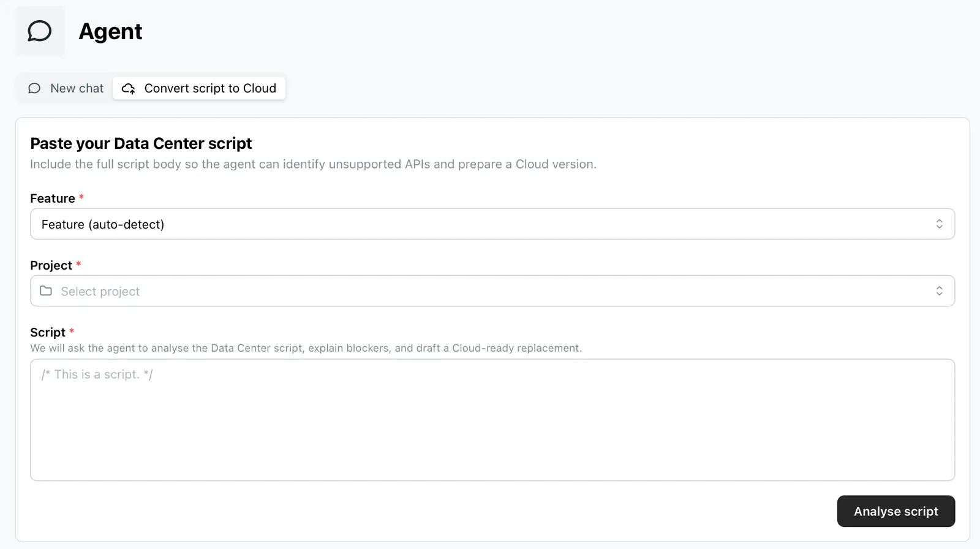Viewport: 980px width, 549px height.
Task: Click the Analyse script button
Action: 896,511
